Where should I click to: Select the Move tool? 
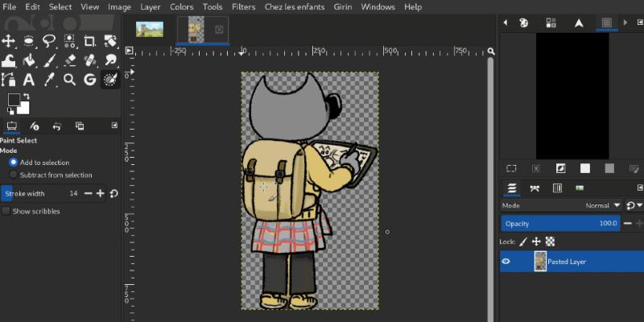(8, 41)
